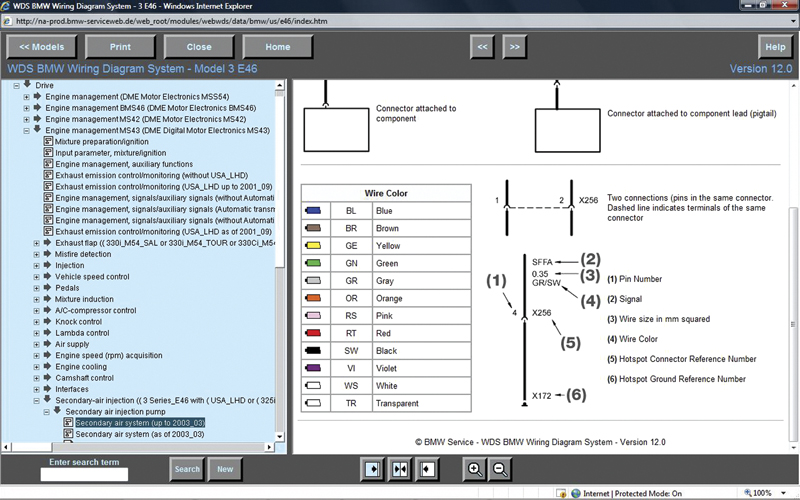
Task: Click Engine management BMS46 arrow icon
Action: 37,107
